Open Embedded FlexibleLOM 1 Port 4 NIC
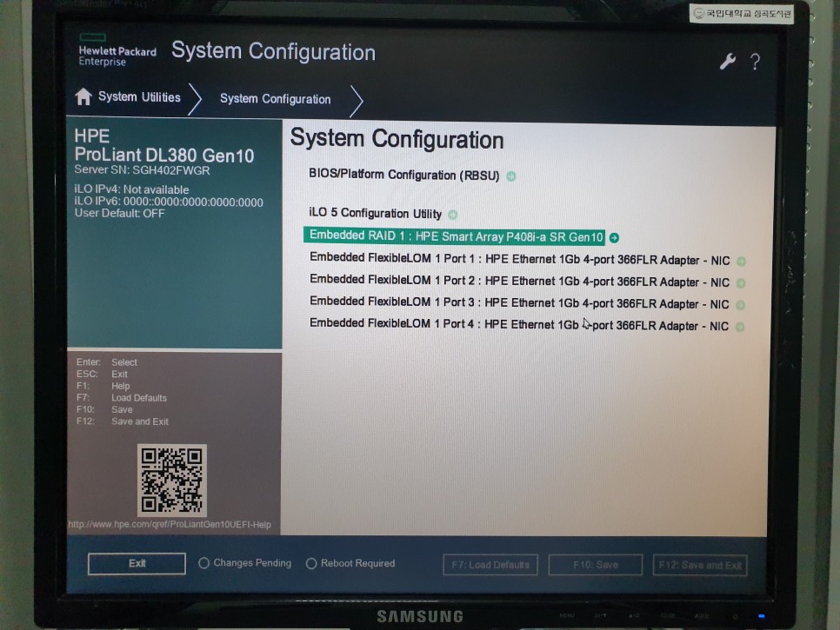Viewport: 840px width, 630px height. [518, 324]
